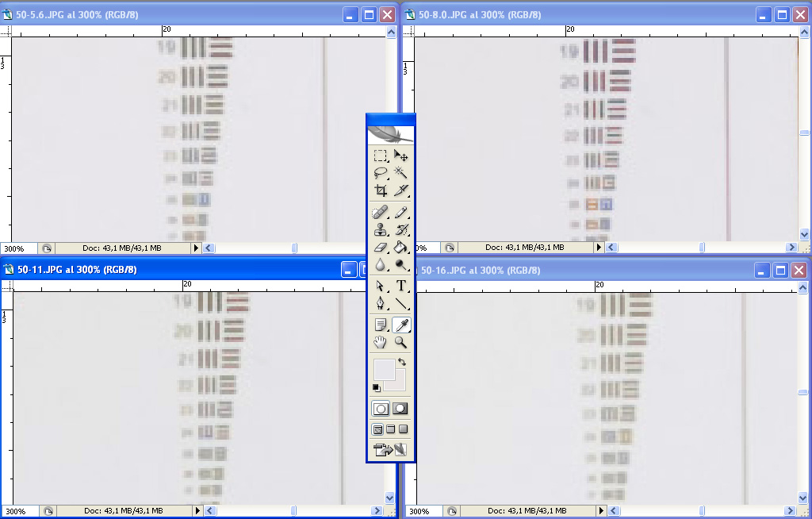Select the Move tool

401,156
